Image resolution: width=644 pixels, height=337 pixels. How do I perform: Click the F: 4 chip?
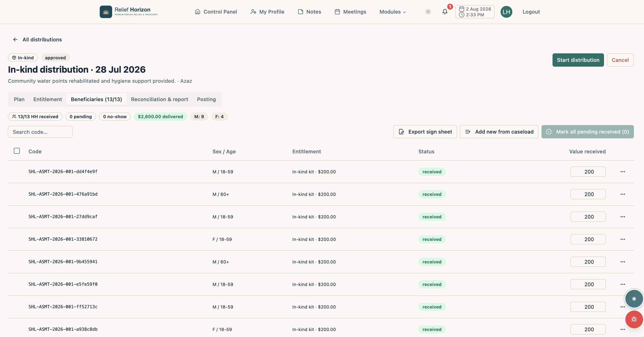[x=219, y=117]
